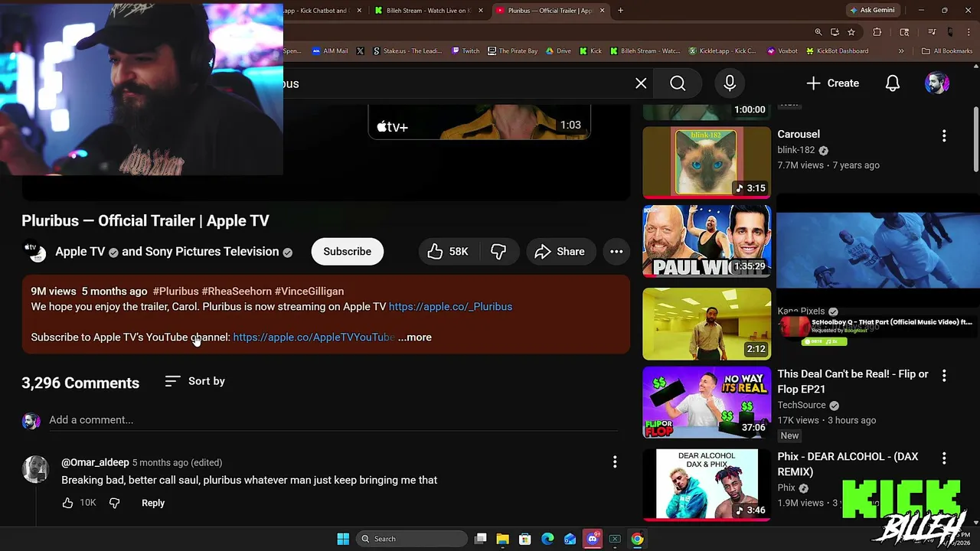The image size is (980, 551).
Task: Open File Explorer from the taskbar
Action: click(503, 539)
